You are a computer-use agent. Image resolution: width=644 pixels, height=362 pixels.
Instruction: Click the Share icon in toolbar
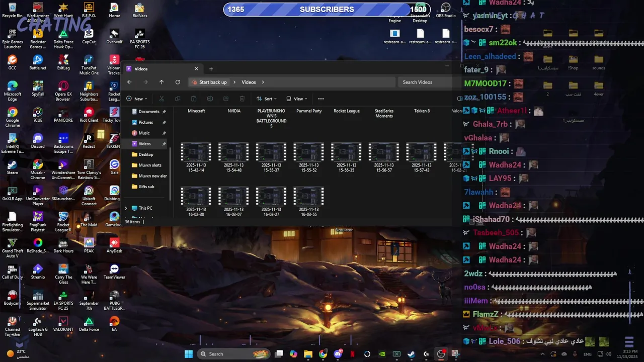coord(226,99)
